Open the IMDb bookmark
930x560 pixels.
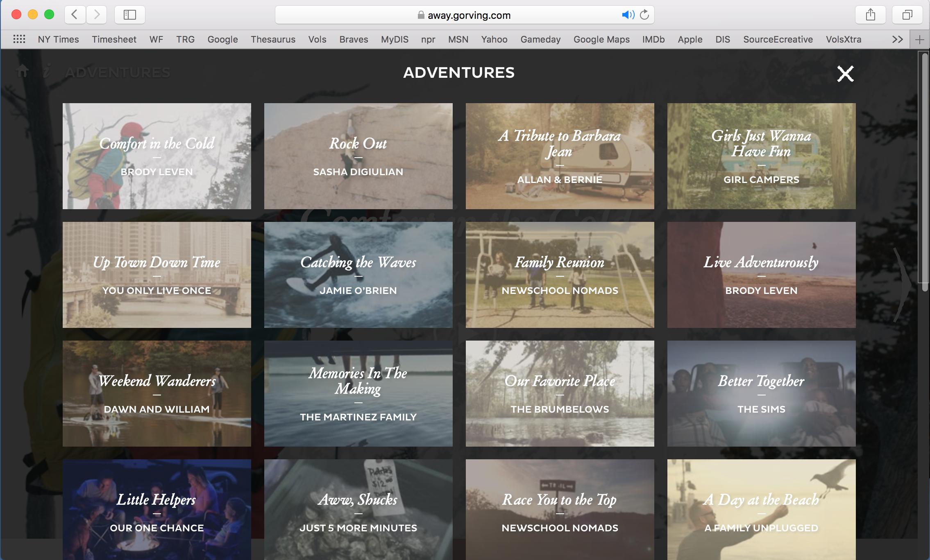tap(653, 39)
